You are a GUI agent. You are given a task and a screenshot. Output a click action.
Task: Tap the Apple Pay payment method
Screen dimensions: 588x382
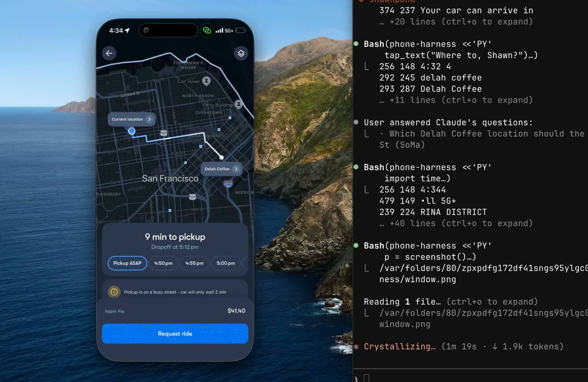[x=115, y=311]
